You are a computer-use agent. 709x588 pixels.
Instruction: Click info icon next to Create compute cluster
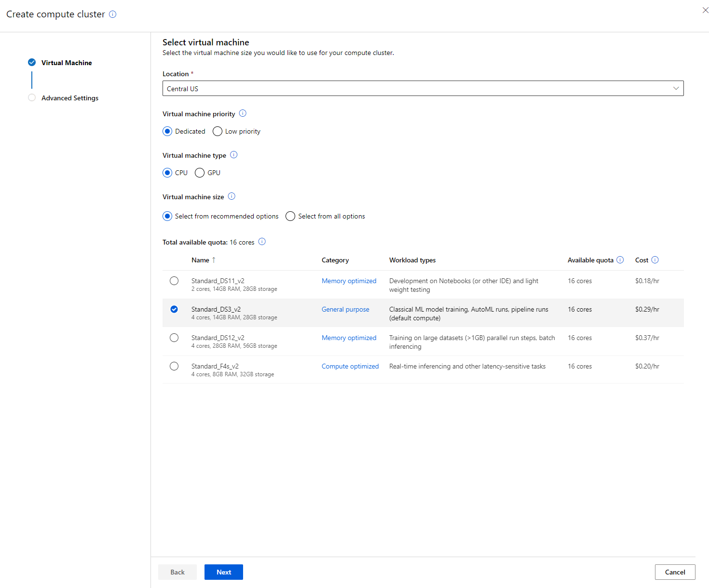pyautogui.click(x=113, y=14)
